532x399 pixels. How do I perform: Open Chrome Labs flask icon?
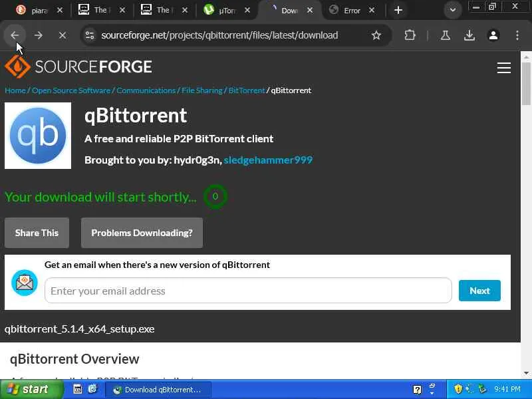coord(445,35)
